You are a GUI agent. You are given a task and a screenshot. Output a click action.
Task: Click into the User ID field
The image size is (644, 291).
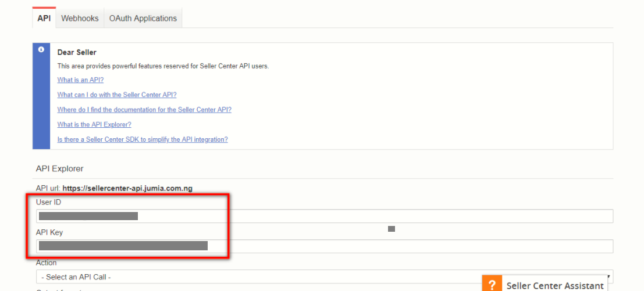325,216
